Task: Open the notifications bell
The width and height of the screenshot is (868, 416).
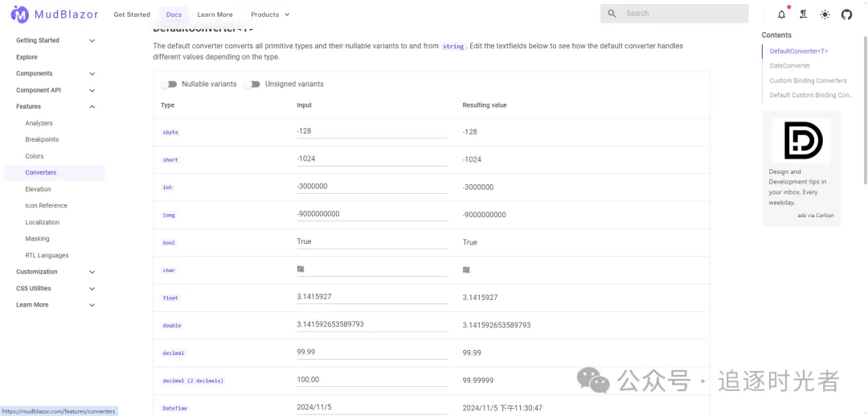Action: click(x=781, y=14)
